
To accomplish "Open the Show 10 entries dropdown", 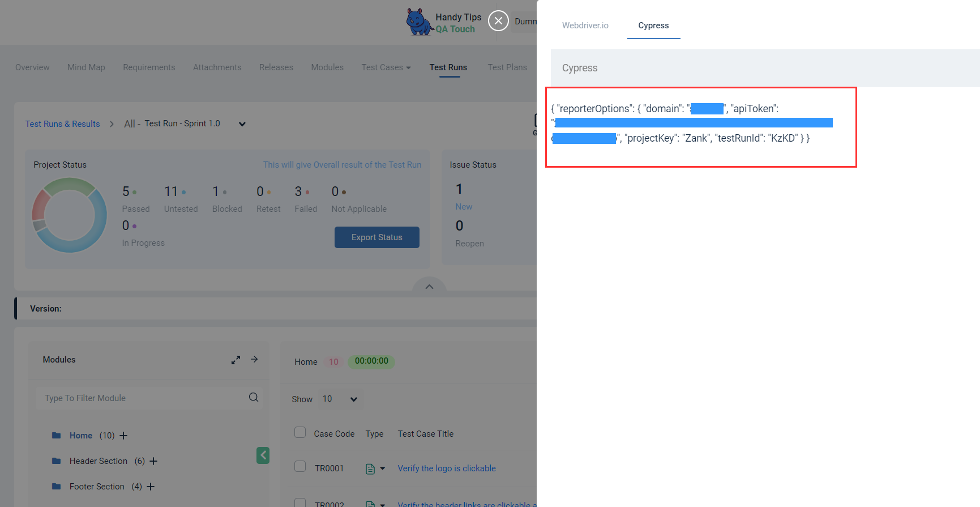I will [x=340, y=399].
